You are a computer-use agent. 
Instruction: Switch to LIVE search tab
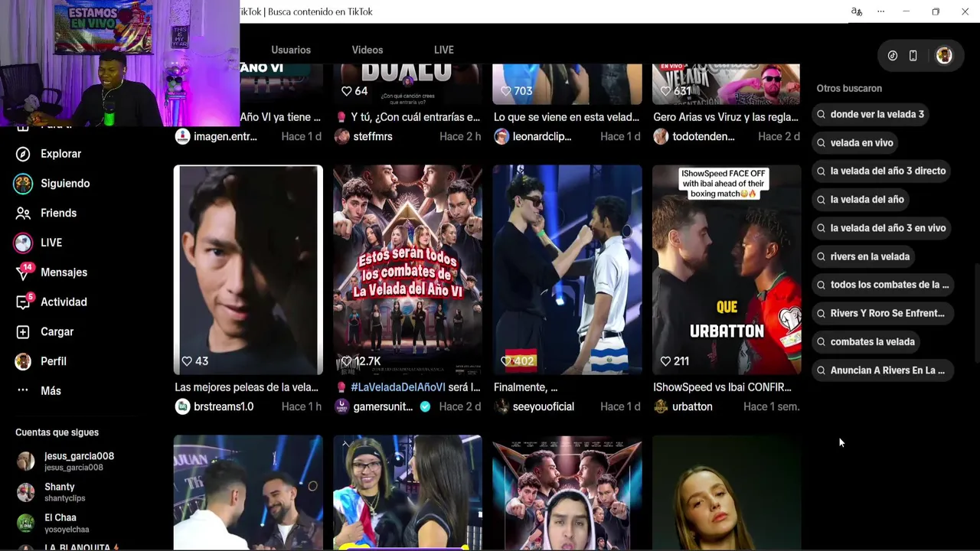[x=444, y=50]
